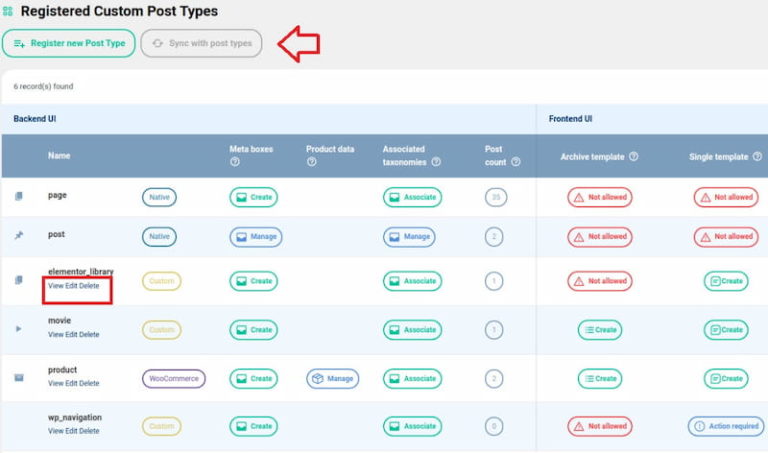
Task: Manage taxonomies for post
Action: [x=409, y=237]
